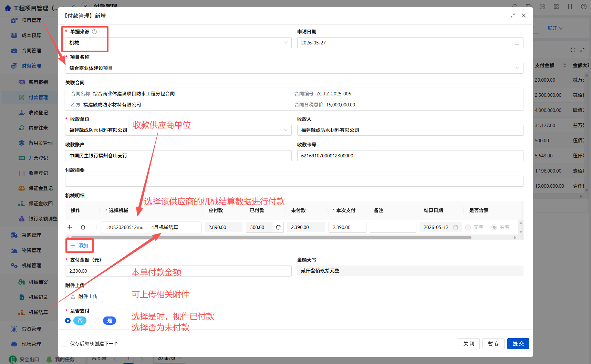Check 保存后继续创建下一个 checkbox
This screenshot has height=364, width=591.
click(x=64, y=344)
